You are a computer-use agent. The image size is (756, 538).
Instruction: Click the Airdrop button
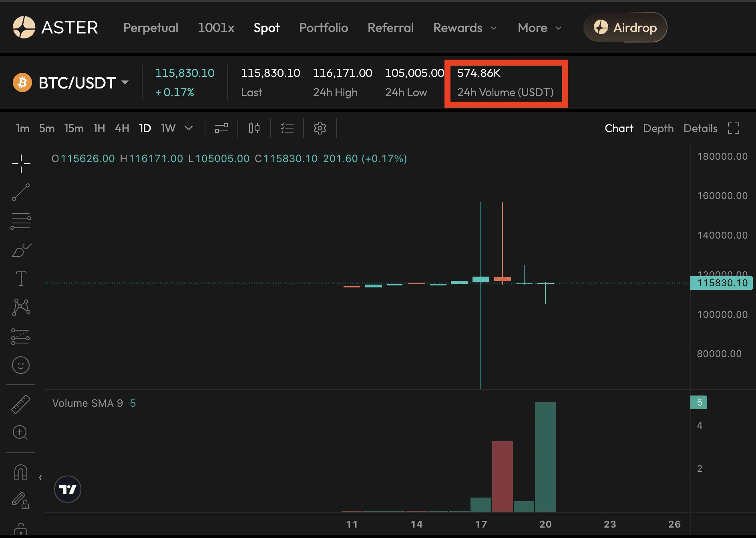625,28
